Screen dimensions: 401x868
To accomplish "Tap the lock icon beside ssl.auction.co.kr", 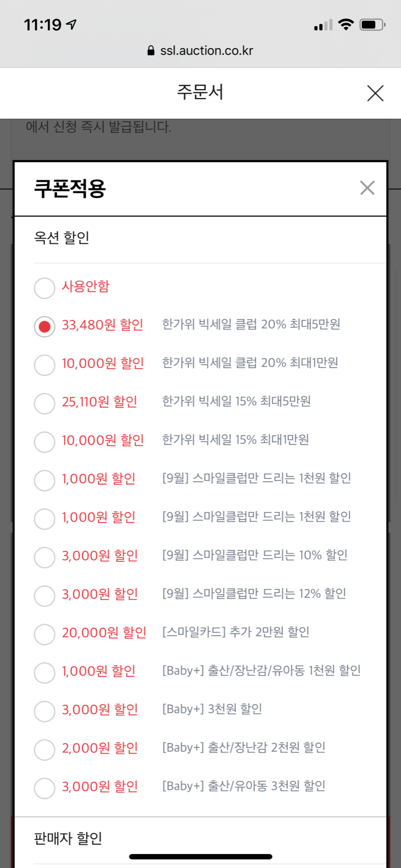I will coord(151,51).
